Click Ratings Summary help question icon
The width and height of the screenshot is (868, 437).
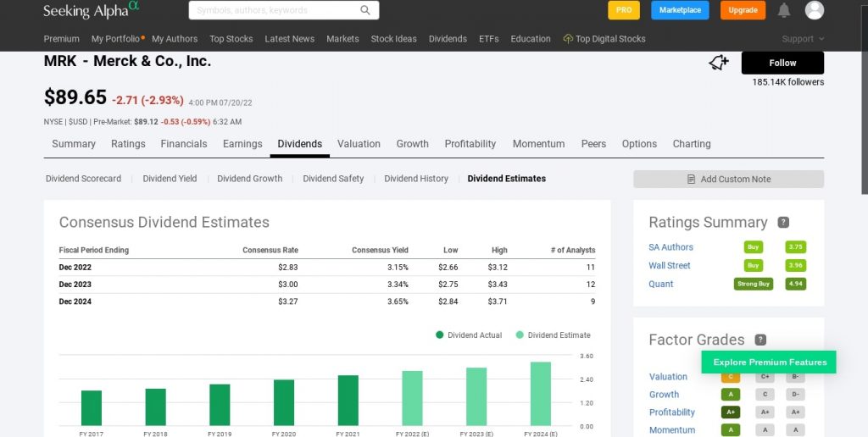click(783, 223)
